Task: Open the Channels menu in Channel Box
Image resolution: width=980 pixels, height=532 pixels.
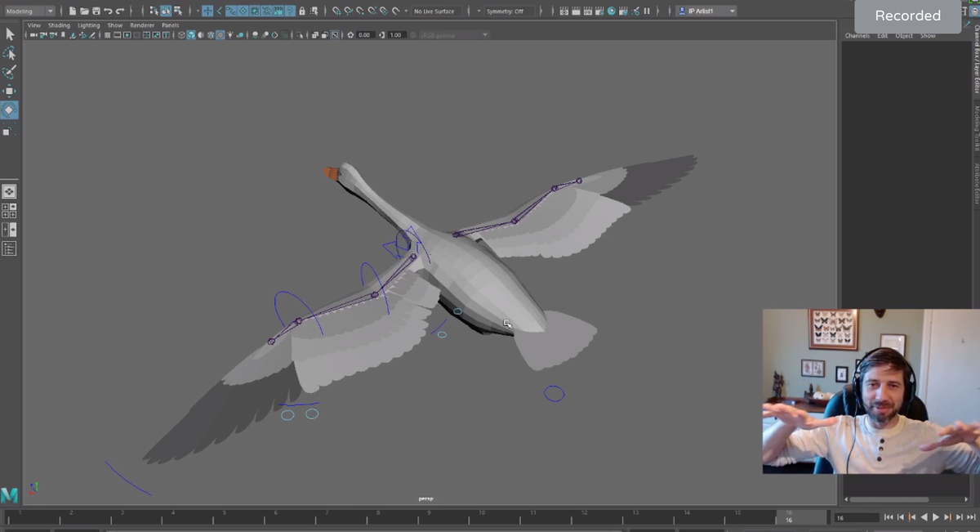Action: 857,36
